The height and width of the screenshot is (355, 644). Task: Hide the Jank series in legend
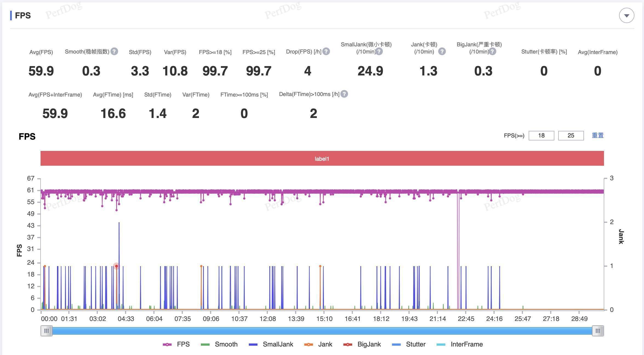[318, 344]
